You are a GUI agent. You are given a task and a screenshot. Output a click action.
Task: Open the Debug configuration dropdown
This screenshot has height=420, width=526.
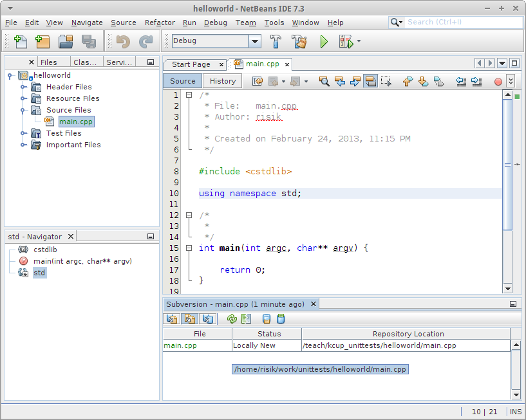pyautogui.click(x=255, y=41)
